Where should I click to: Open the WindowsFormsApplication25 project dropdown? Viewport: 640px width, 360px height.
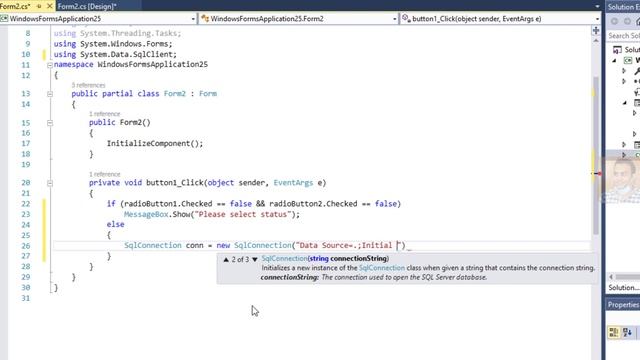(x=98, y=19)
